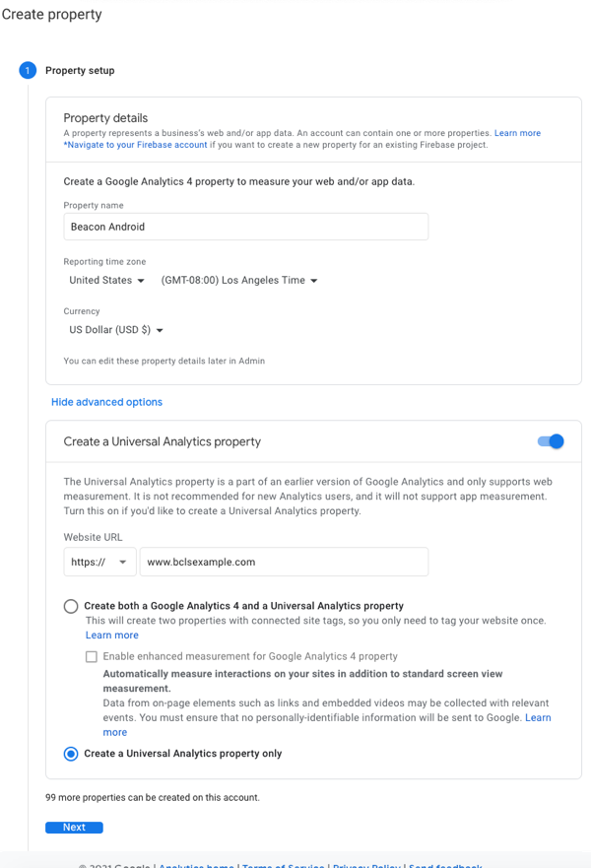Click the Website URL text field
Viewport: 591px width, 868px height.
[284, 563]
